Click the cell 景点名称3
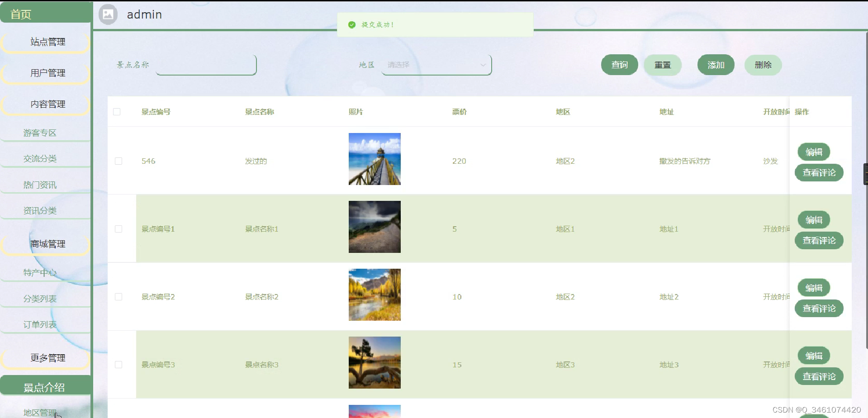Image resolution: width=868 pixels, height=418 pixels. (262, 365)
